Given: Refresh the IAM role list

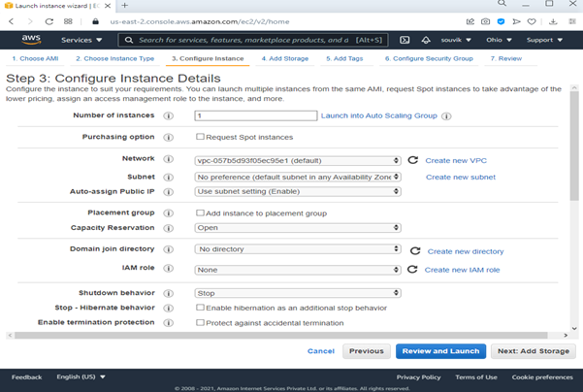Looking at the screenshot, I should tap(412, 270).
